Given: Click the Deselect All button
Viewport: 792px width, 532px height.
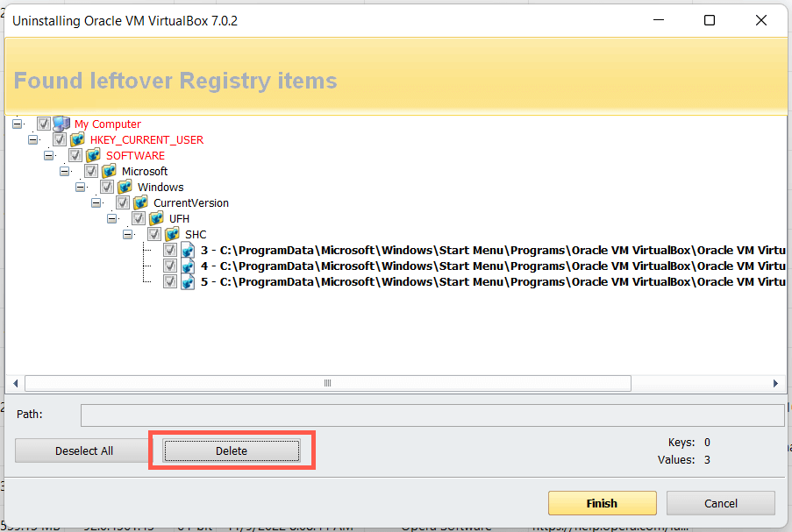Looking at the screenshot, I should coord(84,451).
